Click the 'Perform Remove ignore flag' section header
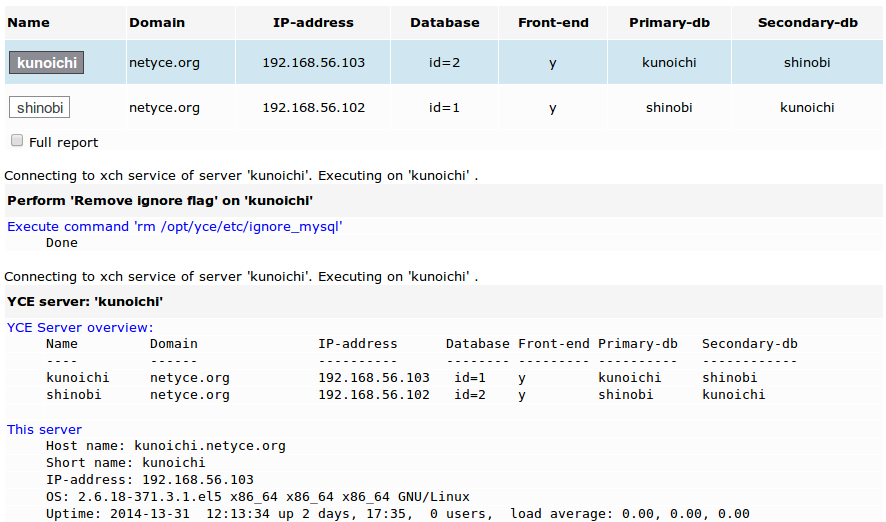Viewport: 886px width, 522px height. [160, 200]
